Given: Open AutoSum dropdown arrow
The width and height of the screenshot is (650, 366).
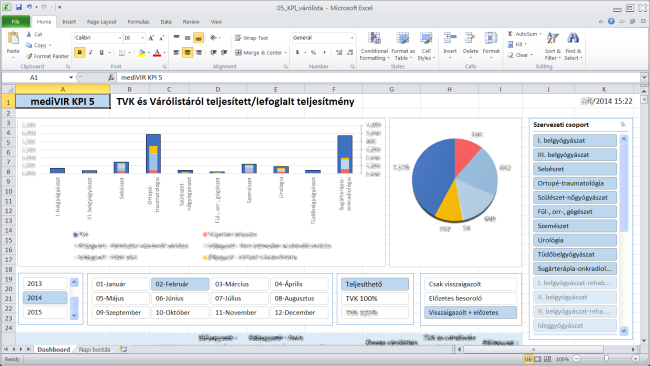Looking at the screenshot, I should (540, 34).
